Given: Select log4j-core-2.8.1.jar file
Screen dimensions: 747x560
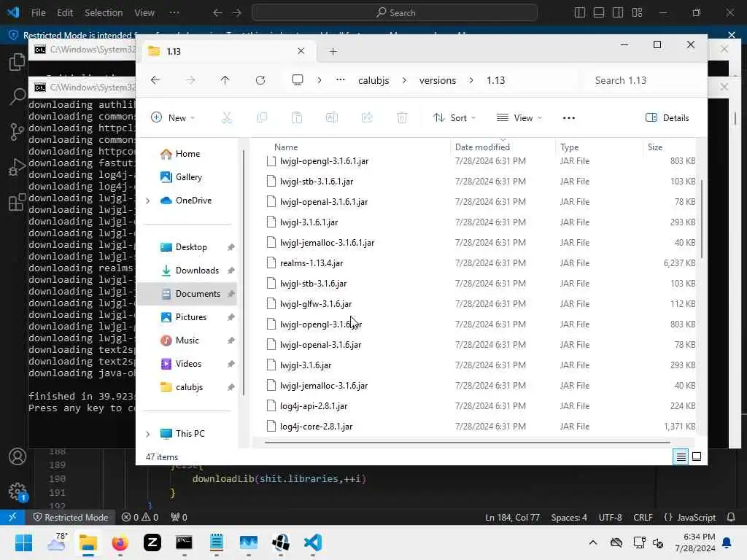Looking at the screenshot, I should (x=480, y=426).
